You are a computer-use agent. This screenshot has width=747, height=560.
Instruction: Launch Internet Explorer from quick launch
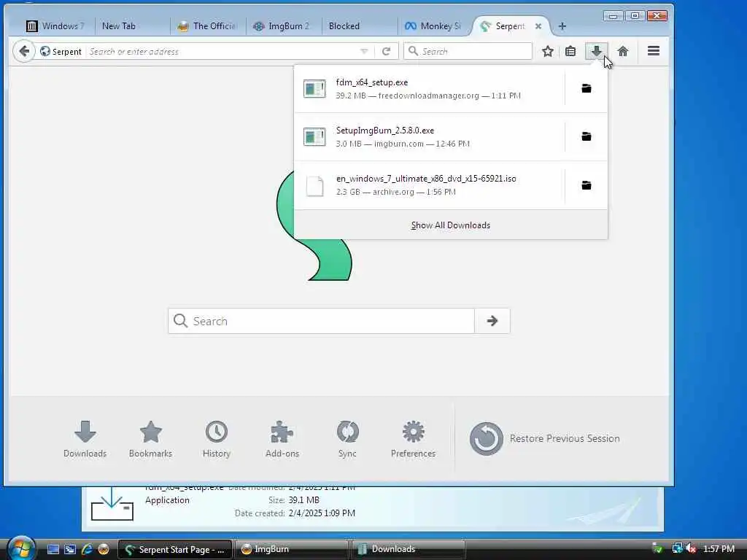(87, 549)
